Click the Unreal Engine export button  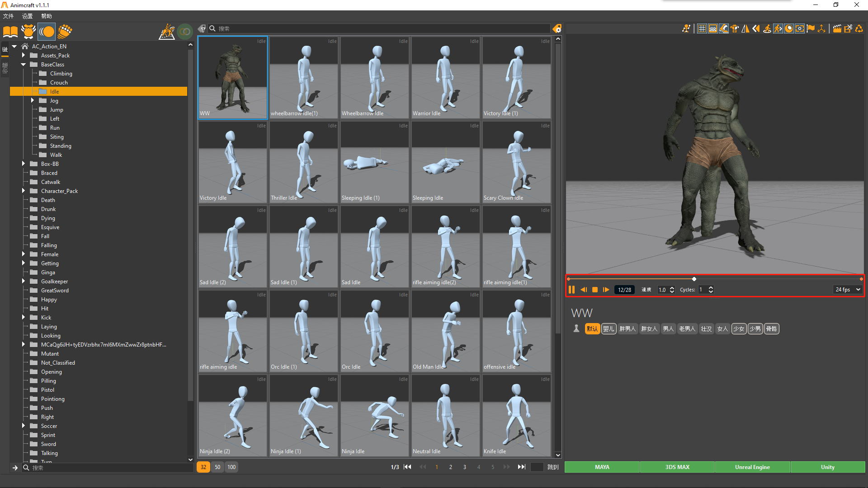(x=752, y=467)
